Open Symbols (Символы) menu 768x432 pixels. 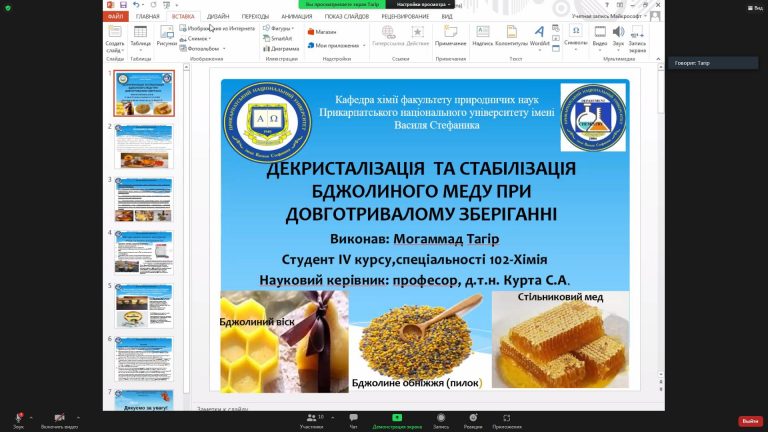point(576,37)
